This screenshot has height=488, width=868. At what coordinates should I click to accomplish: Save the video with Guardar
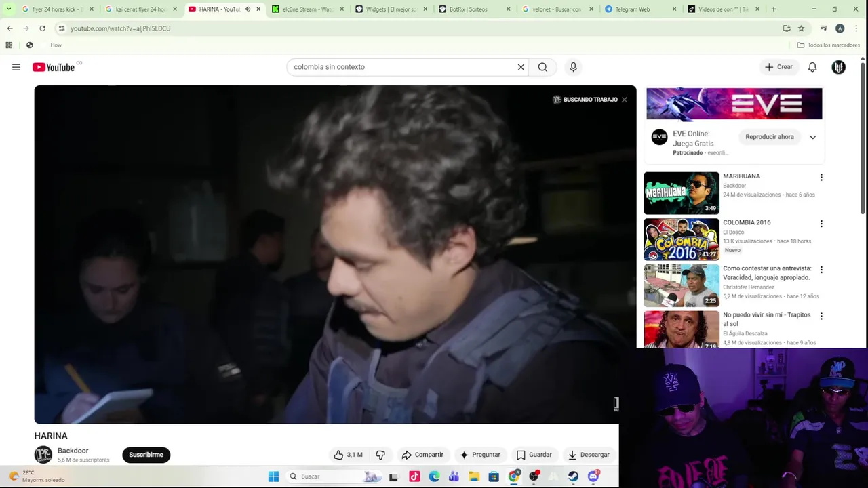tap(534, 455)
